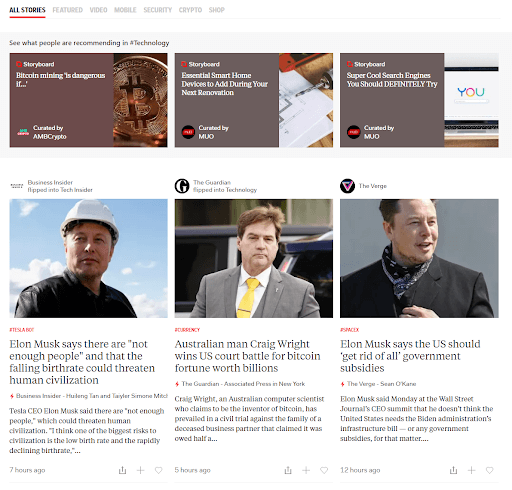Switch to the Video tab
Screen dimensions: 512x490
tap(98, 10)
